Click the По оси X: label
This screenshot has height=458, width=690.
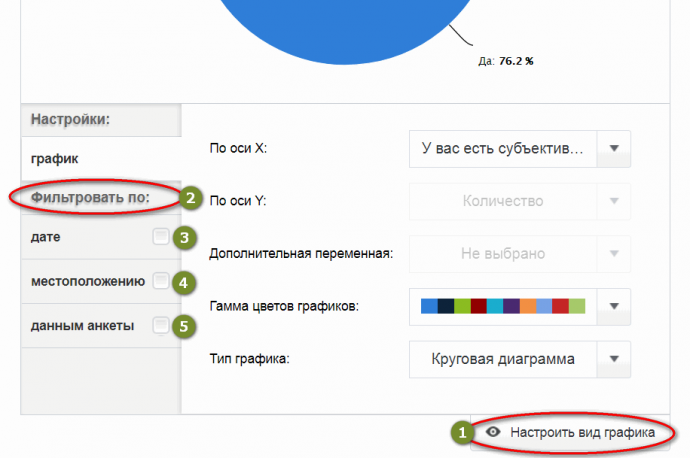pyautogui.click(x=238, y=148)
